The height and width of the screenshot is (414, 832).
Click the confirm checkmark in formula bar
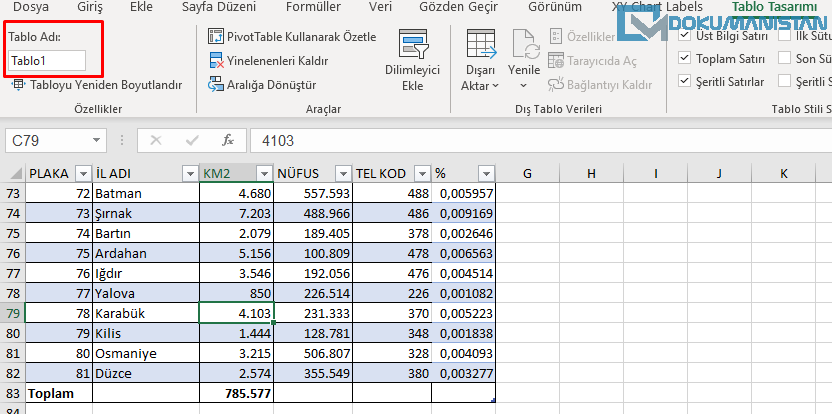coord(192,141)
